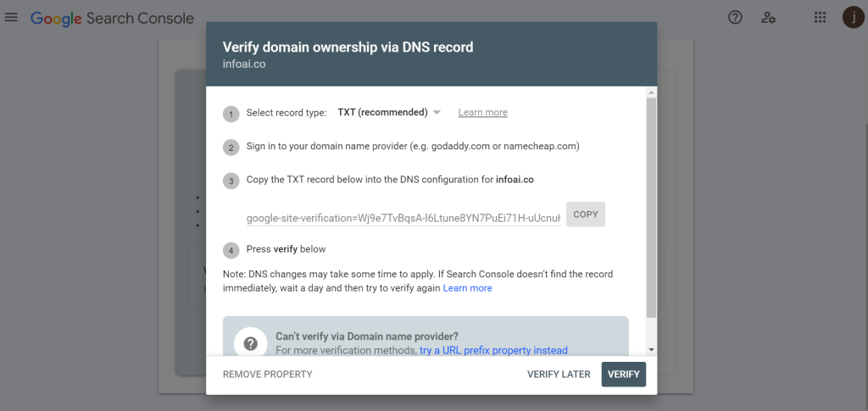The width and height of the screenshot is (868, 411).
Task: Click the dialog scrollbar up arrow
Action: click(x=652, y=92)
